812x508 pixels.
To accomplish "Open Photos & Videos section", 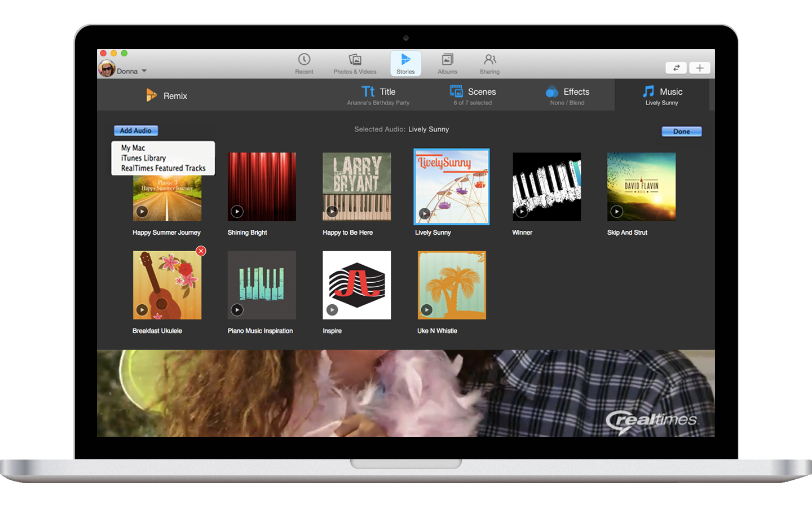I will (355, 60).
